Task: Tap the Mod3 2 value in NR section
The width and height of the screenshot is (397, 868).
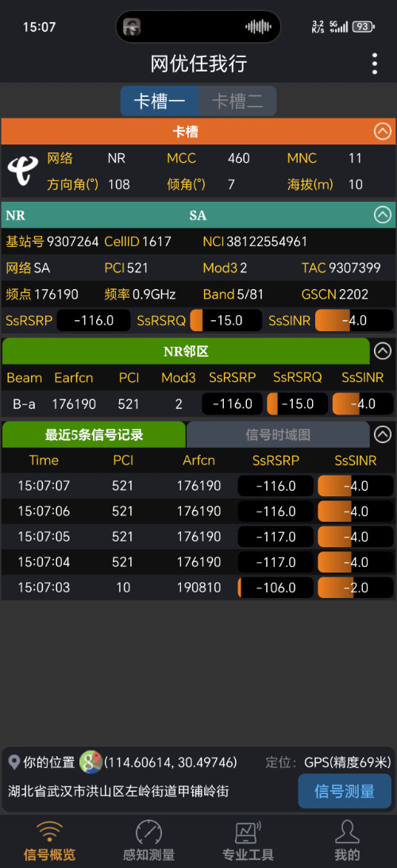Action: pos(244,268)
